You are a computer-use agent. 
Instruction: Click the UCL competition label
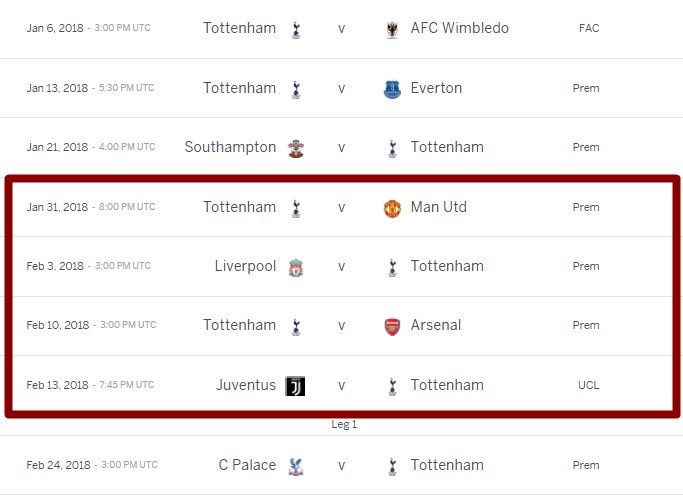[x=588, y=385]
